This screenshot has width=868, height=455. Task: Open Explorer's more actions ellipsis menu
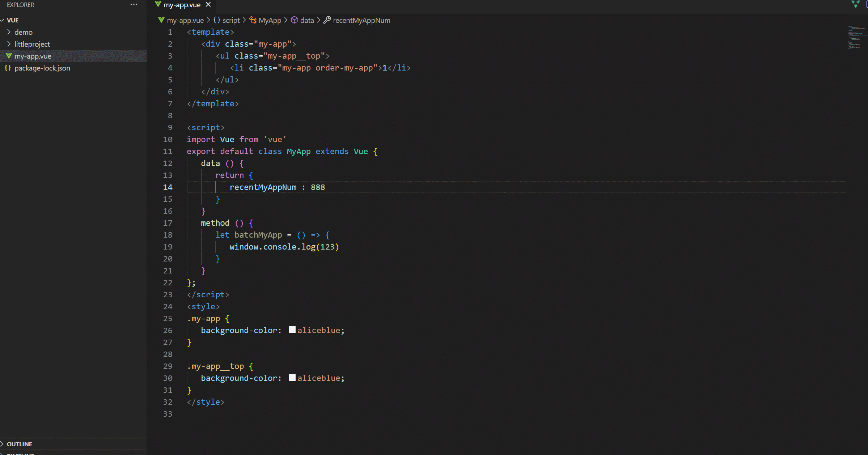pyautogui.click(x=134, y=5)
